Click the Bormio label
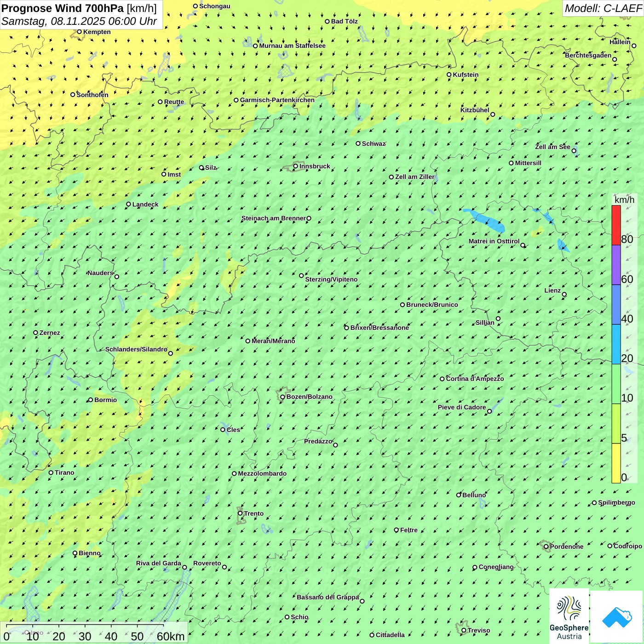This screenshot has width=644, height=644. point(106,400)
